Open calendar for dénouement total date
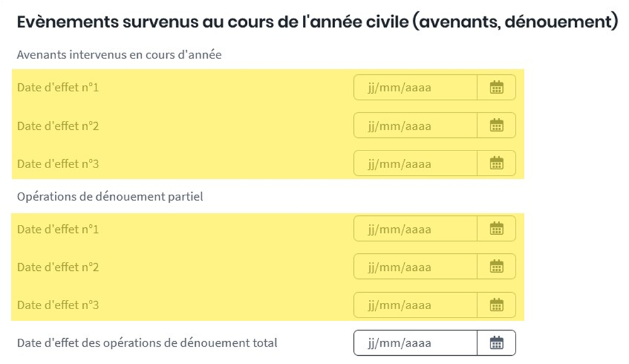The height and width of the screenshot is (364, 629). point(497,343)
